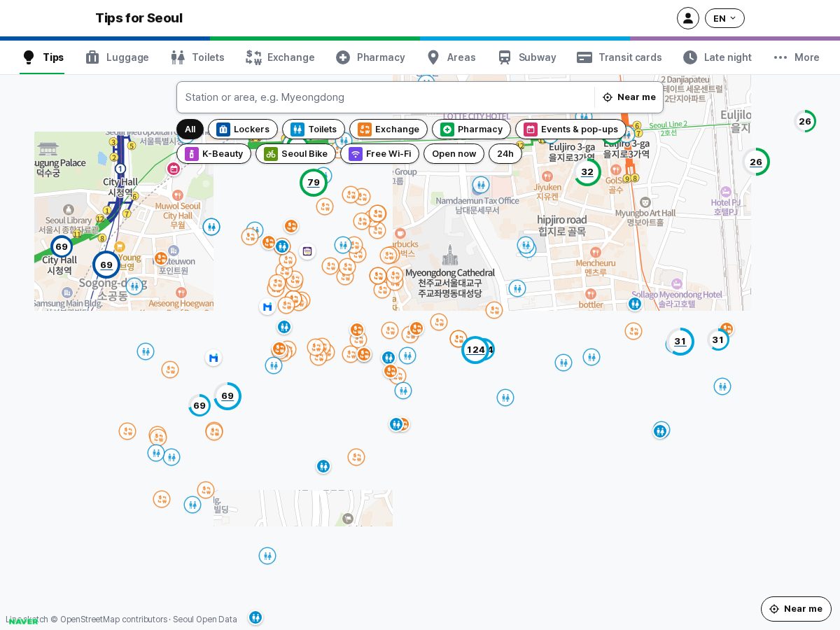Open the Seoul Open Data attribution link
Screen dimensions: 840x630
(205, 619)
